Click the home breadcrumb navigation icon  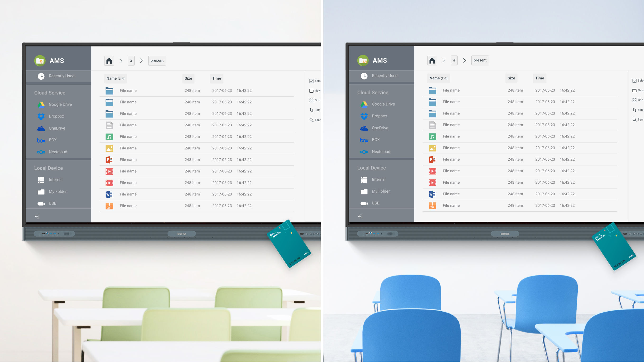(109, 61)
